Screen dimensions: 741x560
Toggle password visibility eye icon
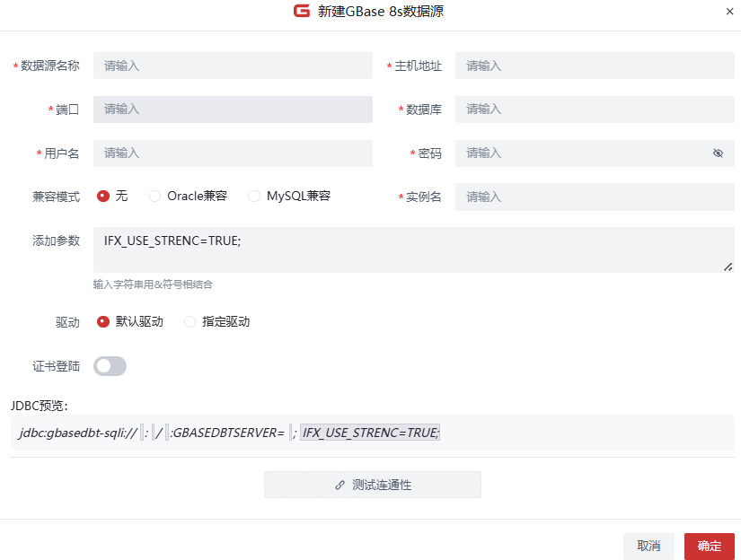[x=718, y=153]
